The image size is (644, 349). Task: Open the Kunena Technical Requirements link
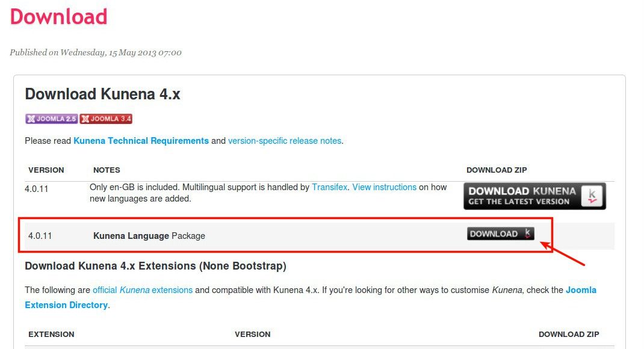(141, 141)
